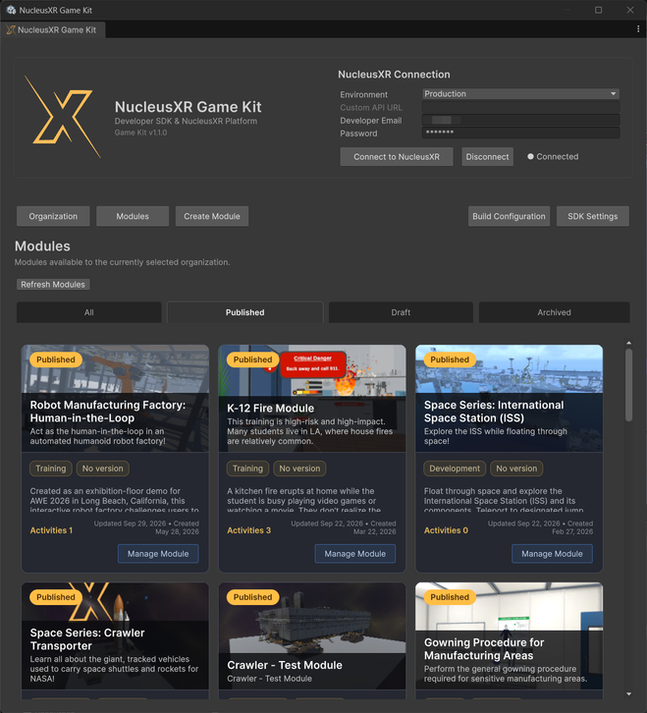
Task: Click Training tag on K-12 Fire card
Action: point(248,468)
